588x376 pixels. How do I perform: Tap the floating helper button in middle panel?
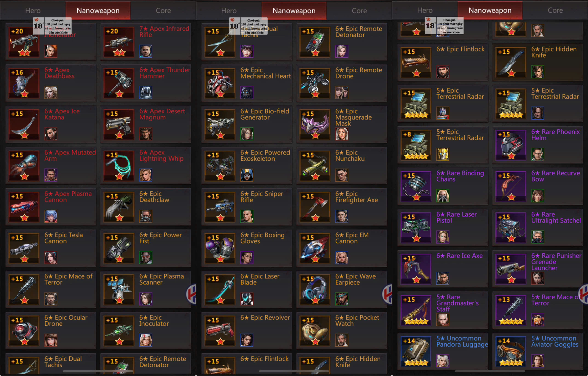387,294
